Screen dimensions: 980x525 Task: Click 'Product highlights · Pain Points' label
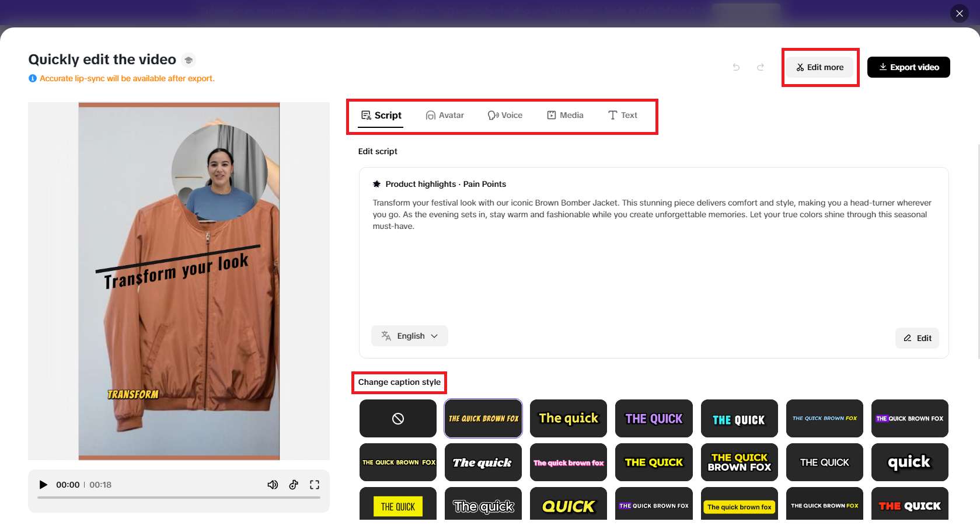(446, 184)
